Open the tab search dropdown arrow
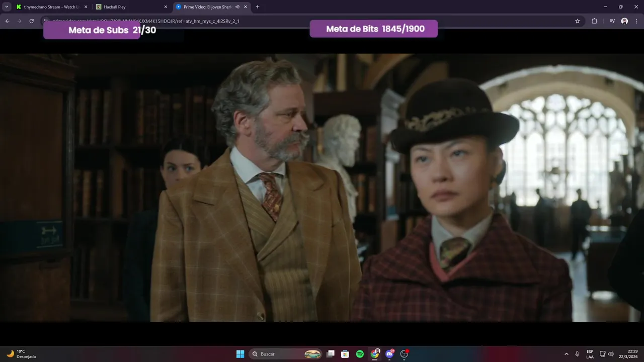Image resolution: width=644 pixels, height=362 pixels. tap(7, 7)
